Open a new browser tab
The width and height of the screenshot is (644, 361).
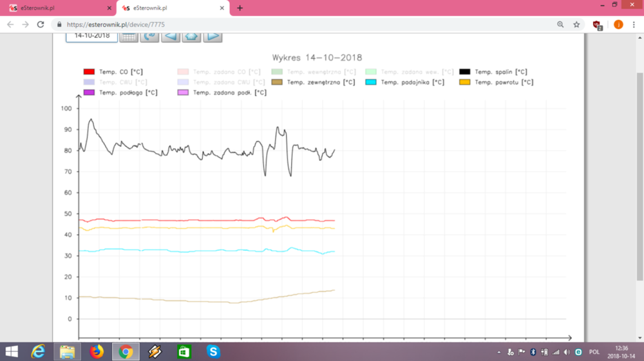(x=240, y=8)
